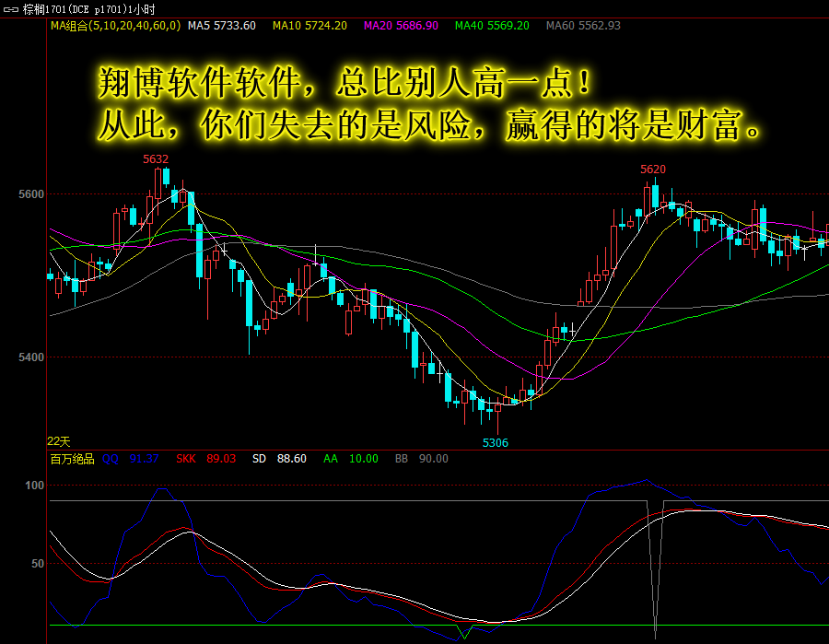Click the 5632 high price label

[x=156, y=159]
